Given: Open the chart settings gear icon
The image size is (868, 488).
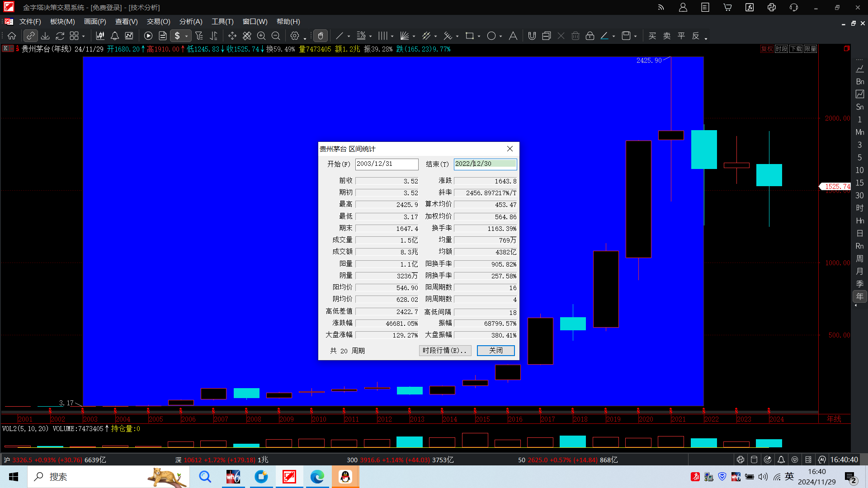Looking at the screenshot, I should pyautogui.click(x=295, y=36).
